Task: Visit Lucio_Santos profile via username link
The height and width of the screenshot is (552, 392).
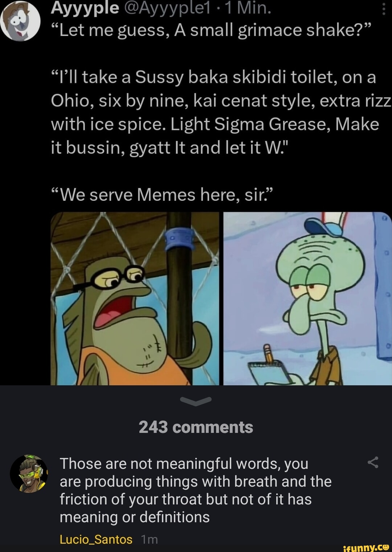Action: point(96,539)
